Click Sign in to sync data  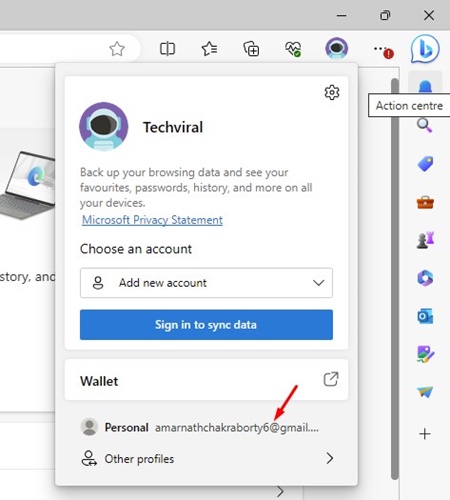pyautogui.click(x=206, y=325)
